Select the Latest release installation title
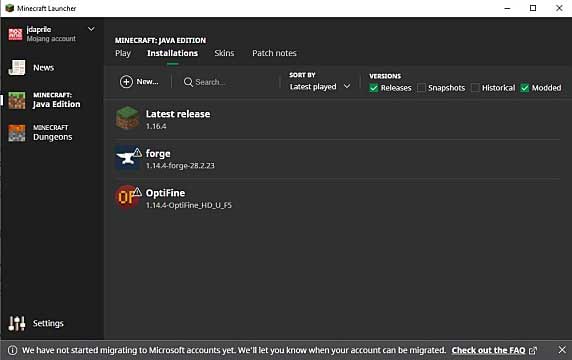This screenshot has height=360, width=572. pyautogui.click(x=178, y=114)
